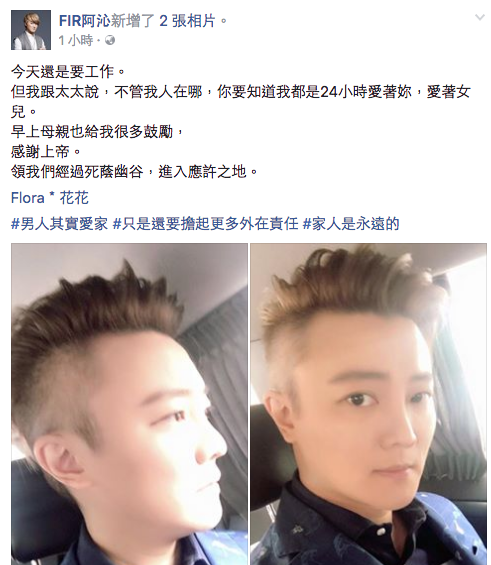Screen dimensions: 491x565
Task: Open hashtag #家人是永遠的
Action: point(351,224)
